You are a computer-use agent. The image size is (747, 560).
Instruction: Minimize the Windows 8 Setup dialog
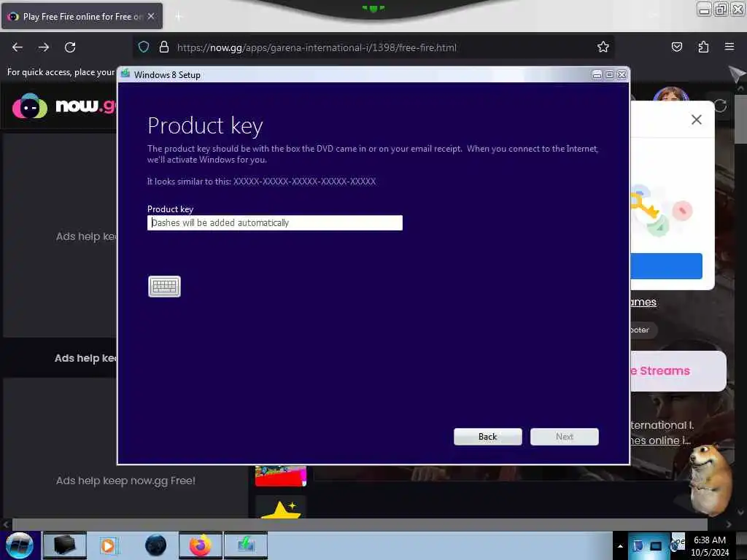[597, 75]
